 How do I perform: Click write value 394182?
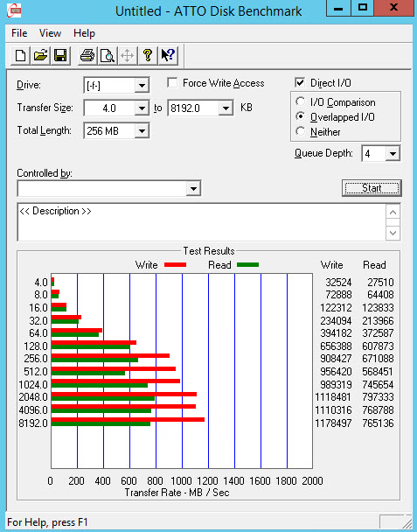[336, 332]
